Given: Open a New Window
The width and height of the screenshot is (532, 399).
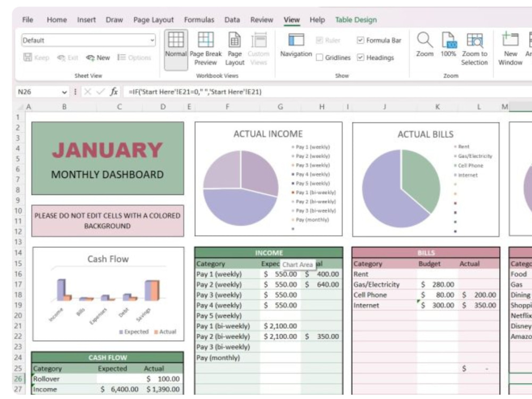Looking at the screenshot, I should click(x=510, y=48).
